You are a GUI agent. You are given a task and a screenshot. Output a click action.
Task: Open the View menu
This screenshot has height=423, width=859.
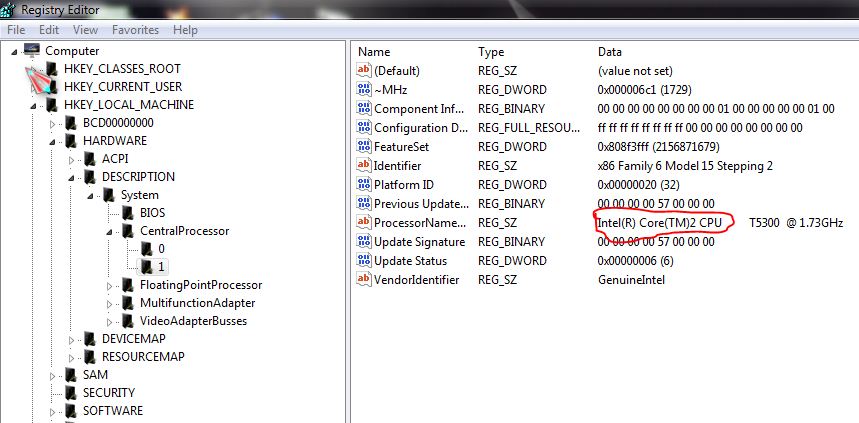85,30
